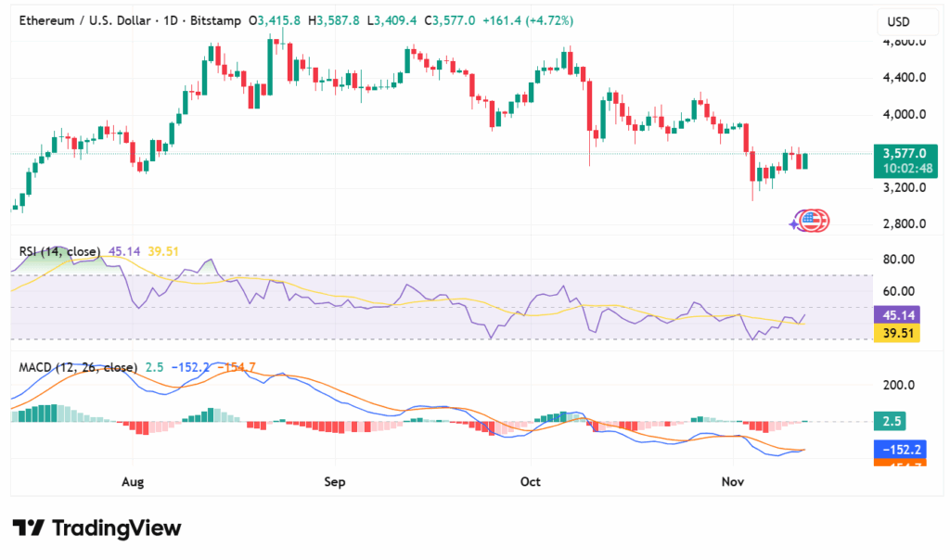Screen dimensions: 950x560
Task: Click the TradingView brand text link
Action: 117,528
